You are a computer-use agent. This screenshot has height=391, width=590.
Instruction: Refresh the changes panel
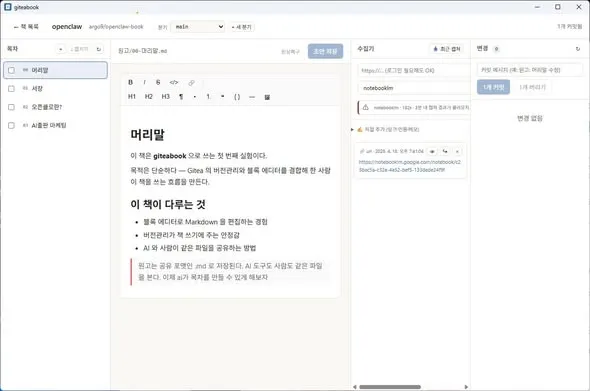[x=578, y=49]
